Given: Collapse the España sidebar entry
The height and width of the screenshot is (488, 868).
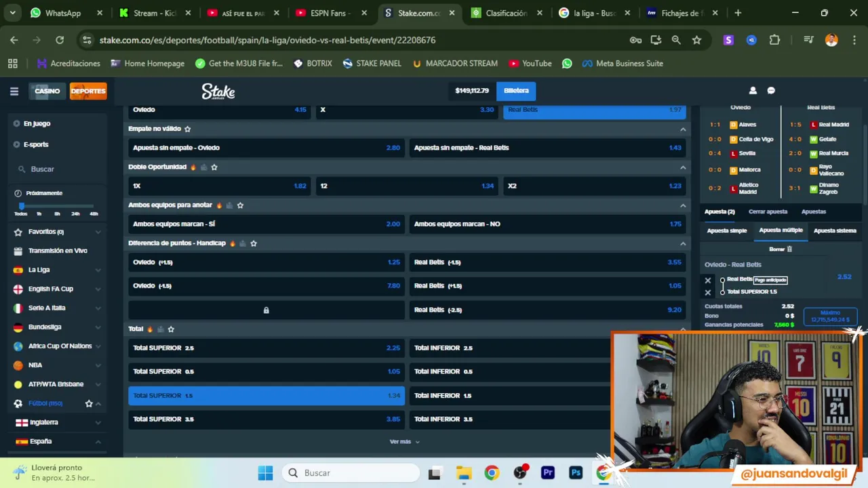Looking at the screenshot, I should (98, 441).
